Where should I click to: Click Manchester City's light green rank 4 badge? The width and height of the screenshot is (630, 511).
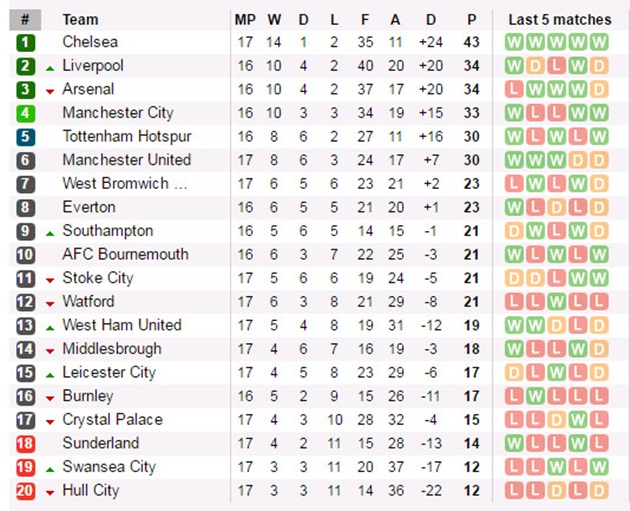(25, 113)
